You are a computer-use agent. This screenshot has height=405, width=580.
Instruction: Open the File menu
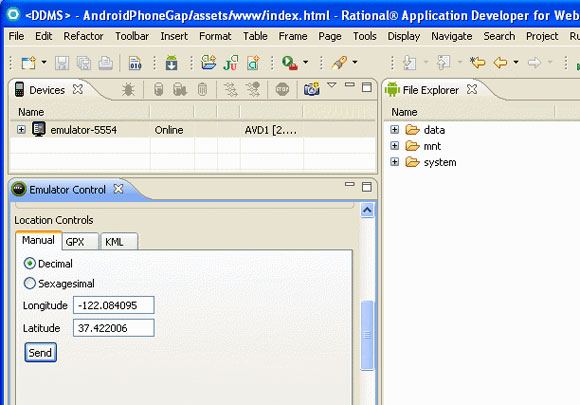point(16,36)
